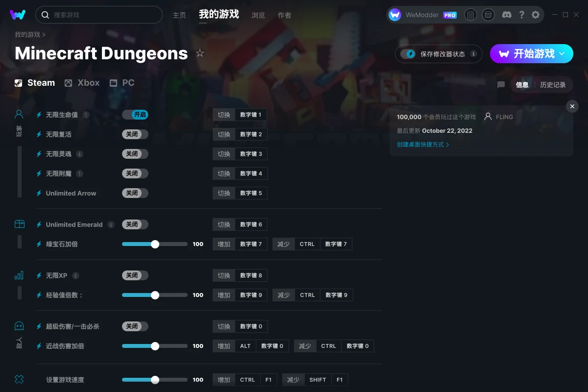Click info icon next to 无限灵魂

click(80, 154)
